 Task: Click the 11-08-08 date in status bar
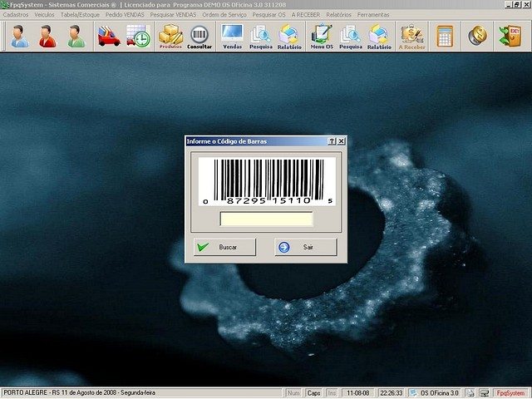pyautogui.click(x=358, y=393)
